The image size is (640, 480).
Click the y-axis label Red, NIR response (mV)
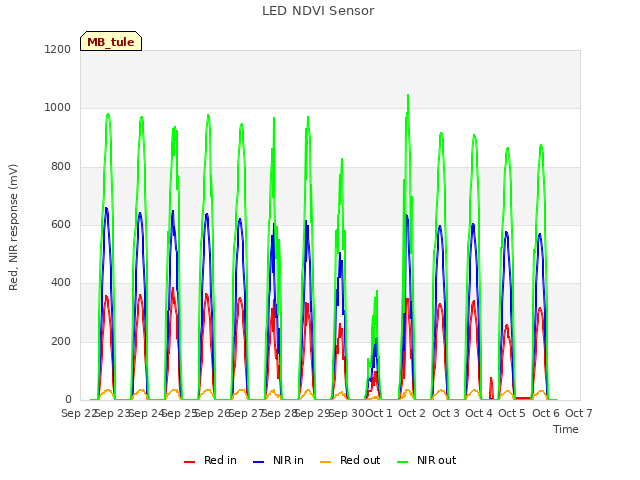point(13,227)
